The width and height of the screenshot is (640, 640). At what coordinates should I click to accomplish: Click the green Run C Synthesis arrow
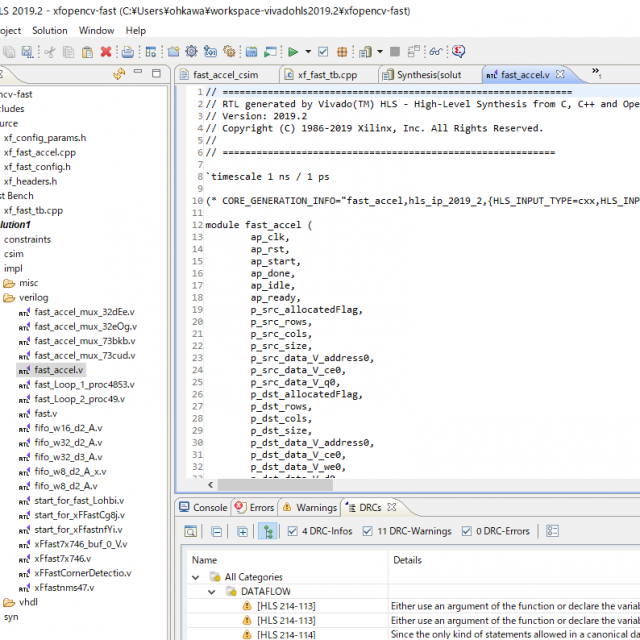point(293,51)
